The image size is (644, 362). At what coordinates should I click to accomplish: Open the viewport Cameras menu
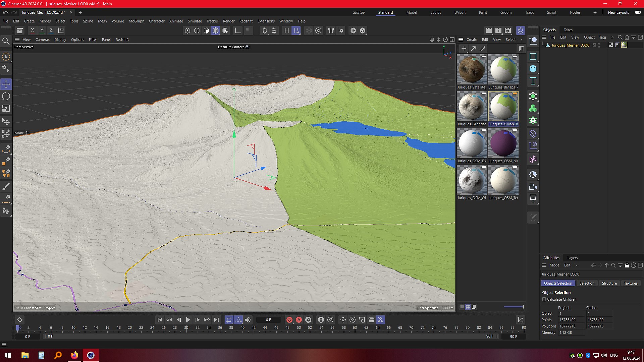(x=42, y=40)
